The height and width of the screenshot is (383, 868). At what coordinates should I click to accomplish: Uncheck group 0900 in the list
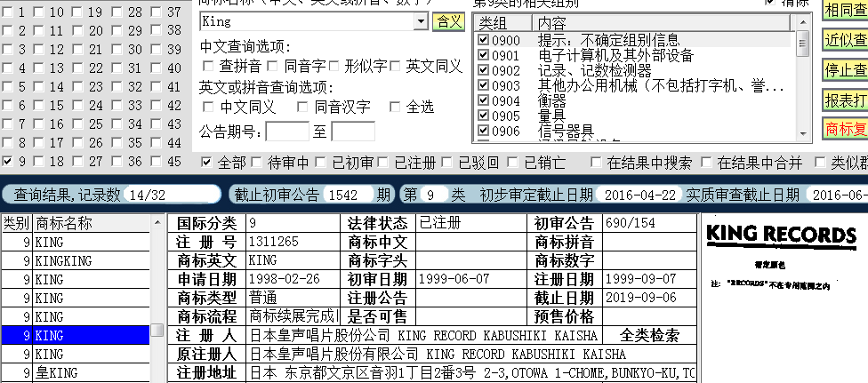tap(483, 40)
